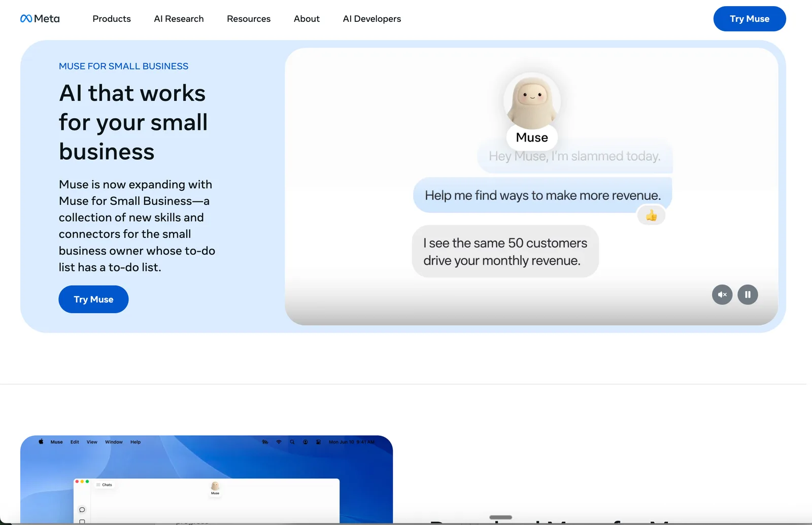Click the Edit menu in the Mac preview menu bar

click(75, 442)
